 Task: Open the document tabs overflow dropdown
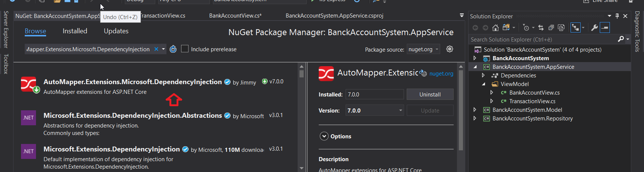(x=462, y=16)
